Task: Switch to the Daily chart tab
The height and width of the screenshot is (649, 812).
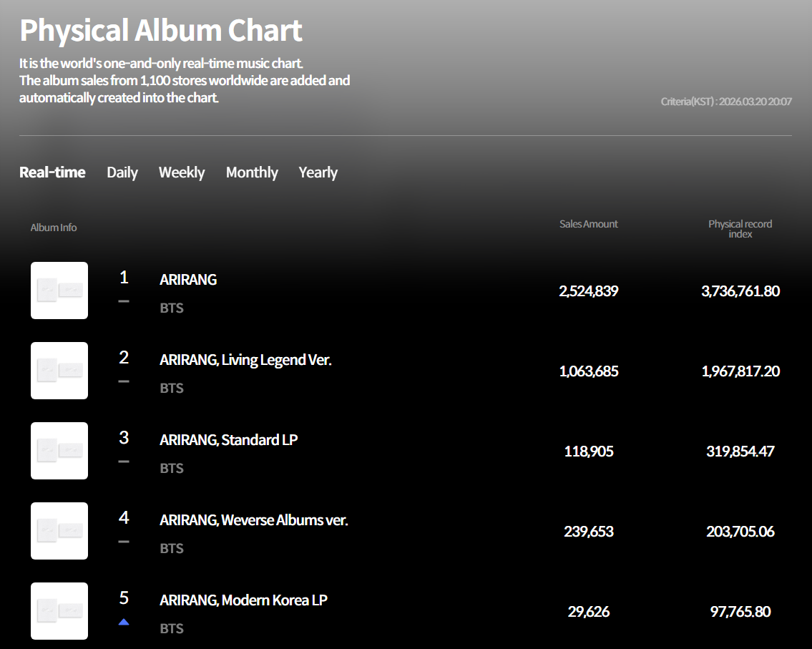Action: (x=122, y=172)
